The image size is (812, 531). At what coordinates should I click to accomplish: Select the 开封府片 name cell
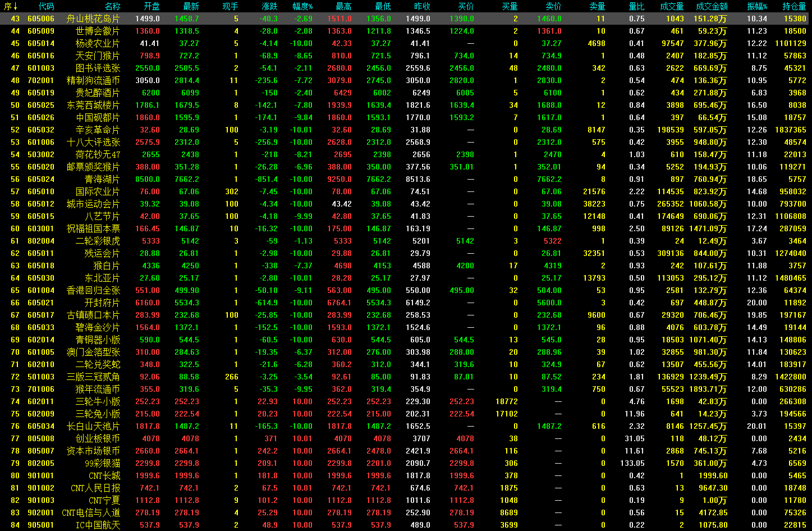(x=102, y=303)
